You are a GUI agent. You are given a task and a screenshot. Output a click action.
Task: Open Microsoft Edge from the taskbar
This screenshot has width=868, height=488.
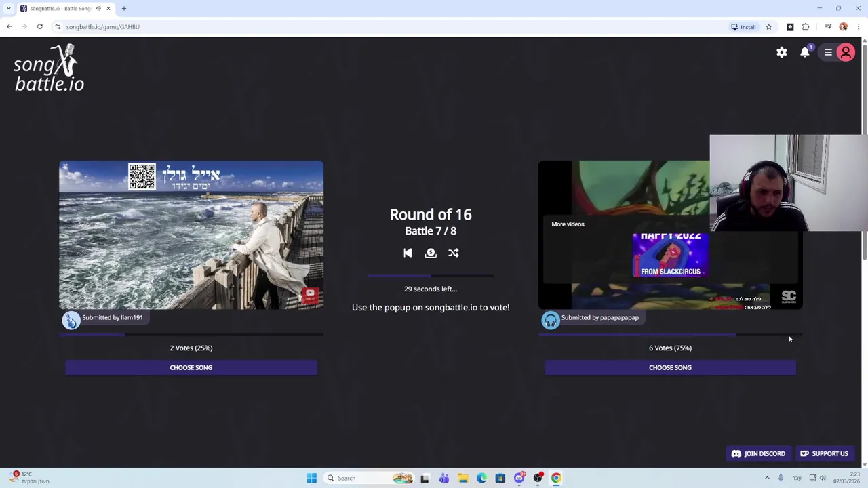coord(481,478)
